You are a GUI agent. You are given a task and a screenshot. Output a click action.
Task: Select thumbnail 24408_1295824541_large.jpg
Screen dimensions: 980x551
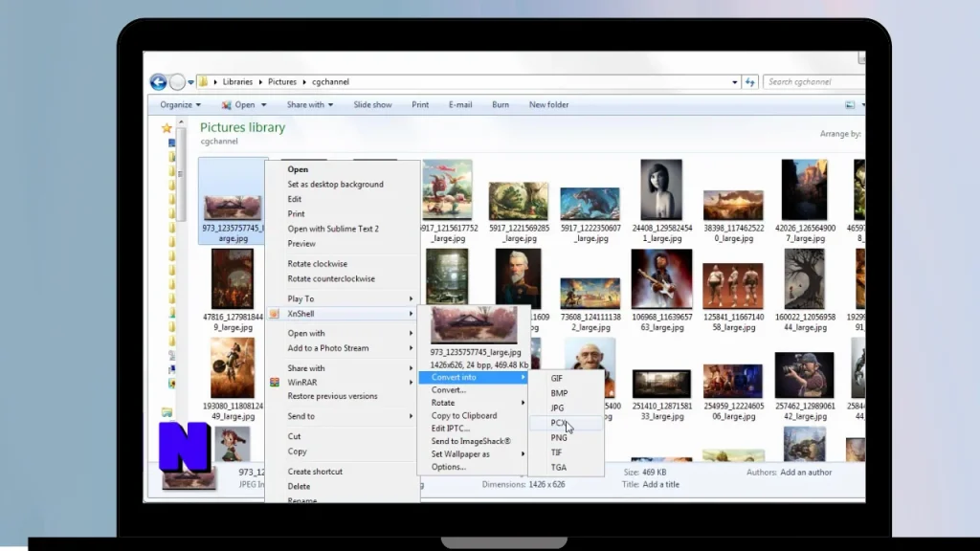[662, 201]
